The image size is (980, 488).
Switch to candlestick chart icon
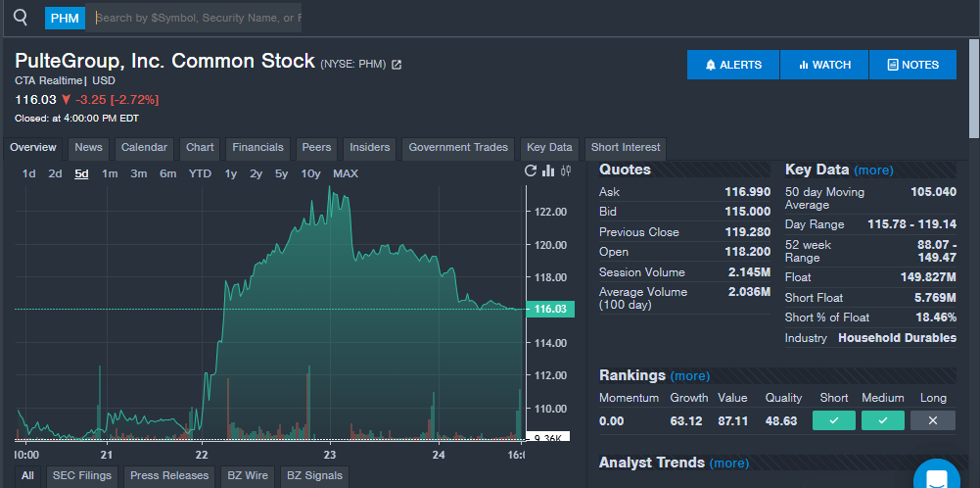(x=566, y=171)
